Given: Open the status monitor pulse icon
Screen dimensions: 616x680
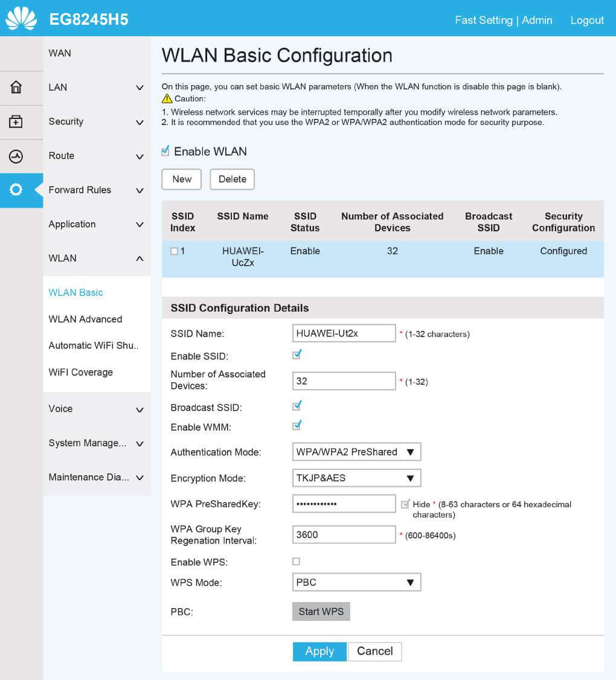Looking at the screenshot, I should [16, 156].
